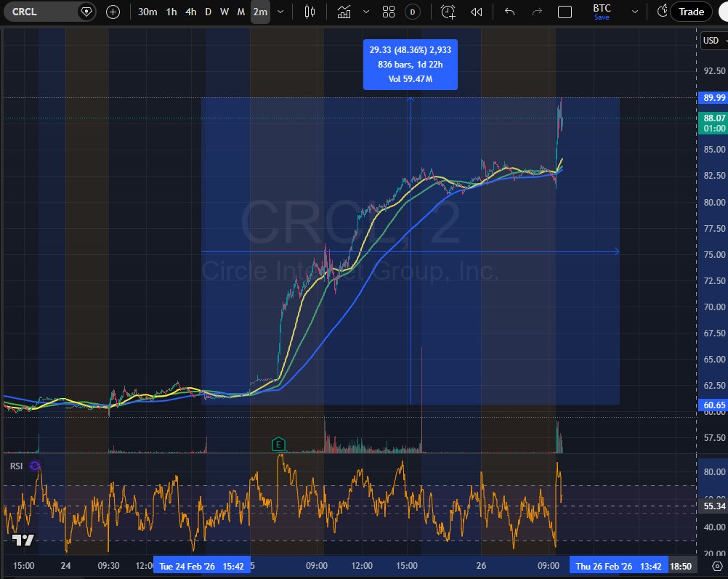Click the measurement info tooltip box

coord(410,65)
